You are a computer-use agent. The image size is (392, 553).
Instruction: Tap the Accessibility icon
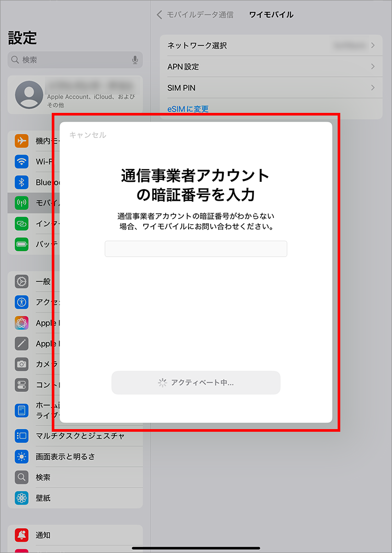pos(21,302)
